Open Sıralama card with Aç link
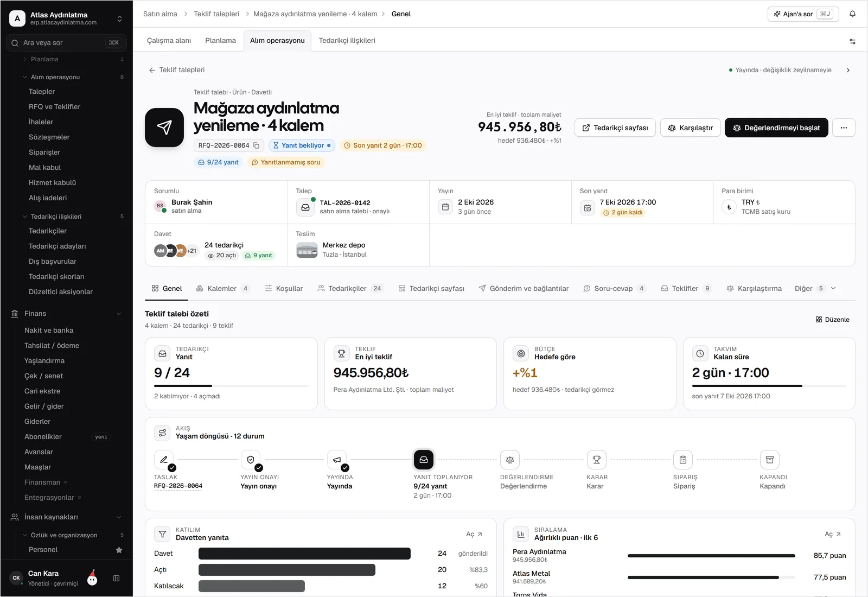The height and width of the screenshot is (597, 868). pyautogui.click(x=833, y=535)
